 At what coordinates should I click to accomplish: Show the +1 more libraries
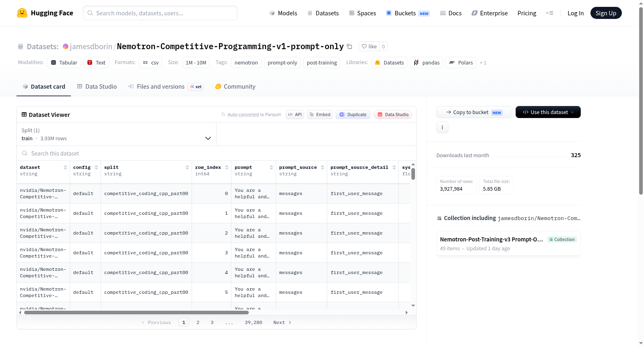483,62
